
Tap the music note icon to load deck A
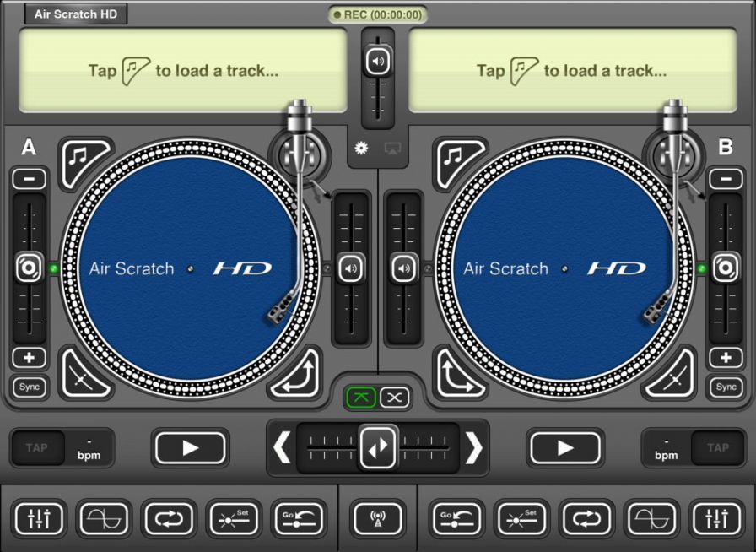[80, 157]
